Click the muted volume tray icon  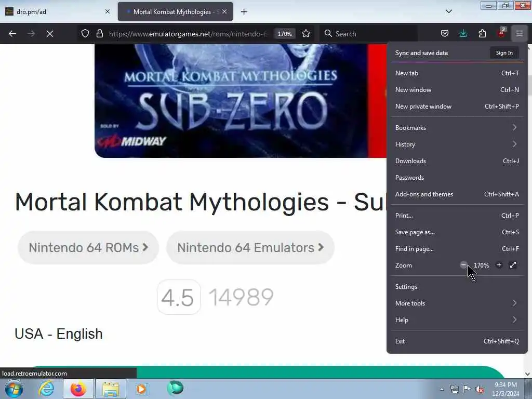pyautogui.click(x=480, y=389)
